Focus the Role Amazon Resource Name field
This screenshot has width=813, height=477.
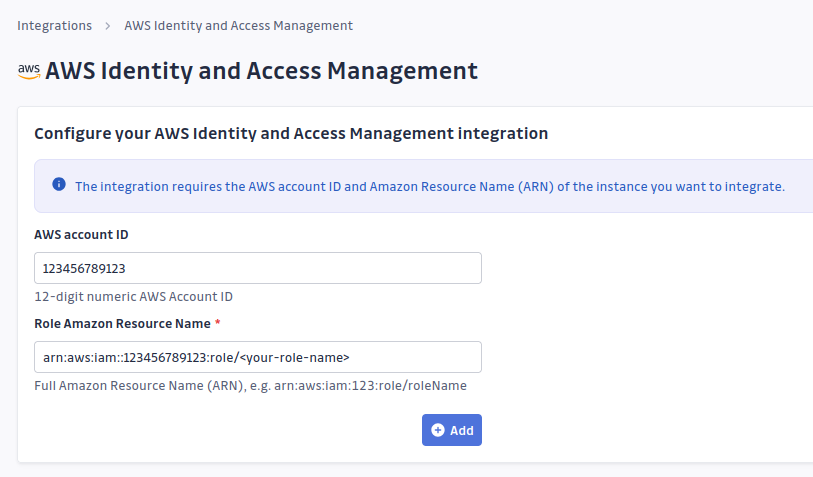pyautogui.click(x=258, y=357)
